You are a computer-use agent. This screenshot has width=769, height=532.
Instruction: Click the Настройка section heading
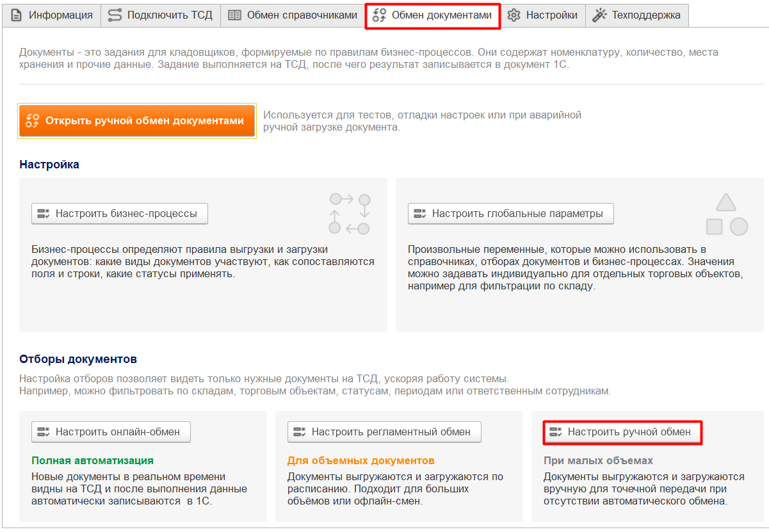pos(49,165)
